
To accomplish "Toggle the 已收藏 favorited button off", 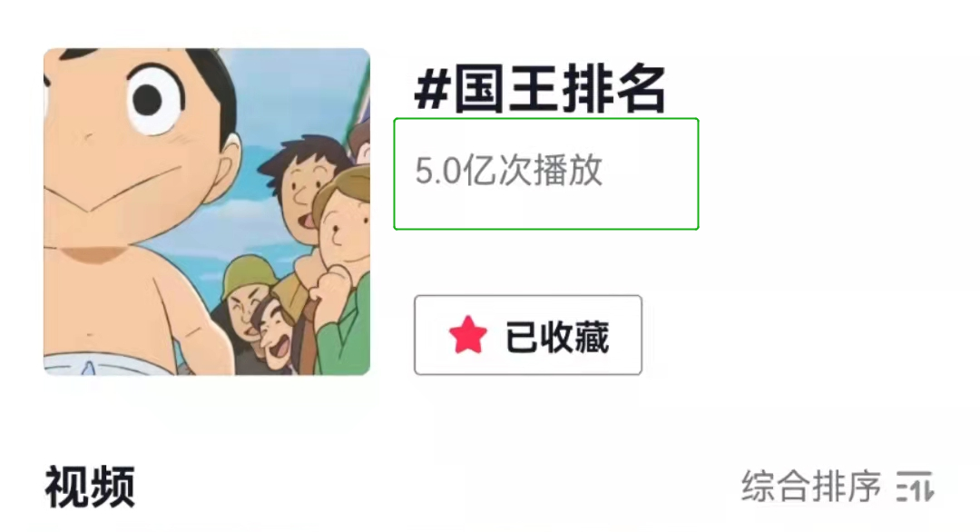I will tap(528, 335).
